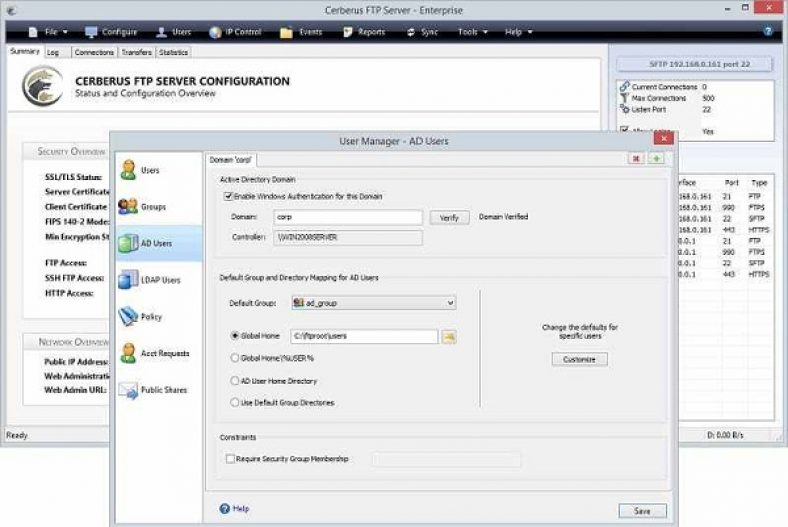Image resolution: width=788 pixels, height=527 pixels.
Task: Select Users in User Manager sidebar
Action: point(158,170)
